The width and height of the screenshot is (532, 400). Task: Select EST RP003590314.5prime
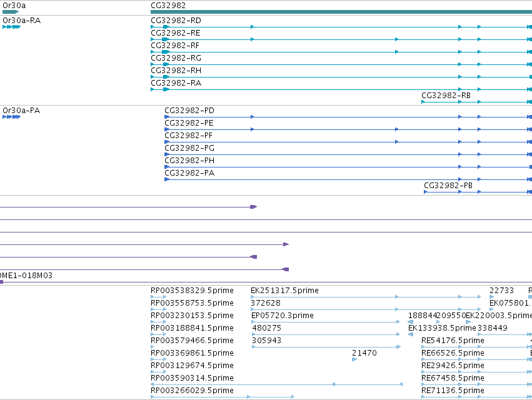coord(192,379)
